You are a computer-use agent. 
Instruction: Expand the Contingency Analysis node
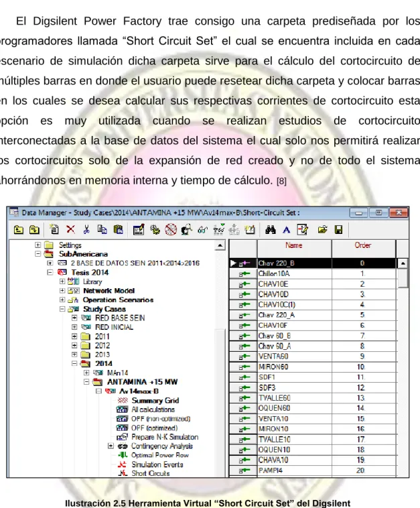click(x=111, y=446)
